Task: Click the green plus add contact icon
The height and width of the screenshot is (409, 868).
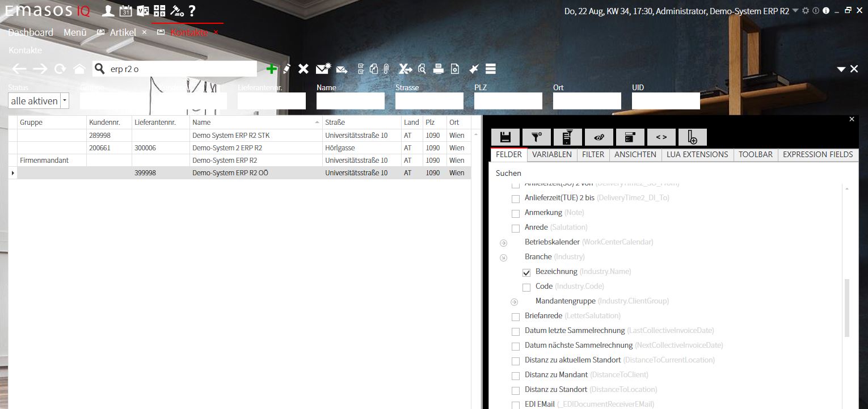Action: pyautogui.click(x=272, y=69)
